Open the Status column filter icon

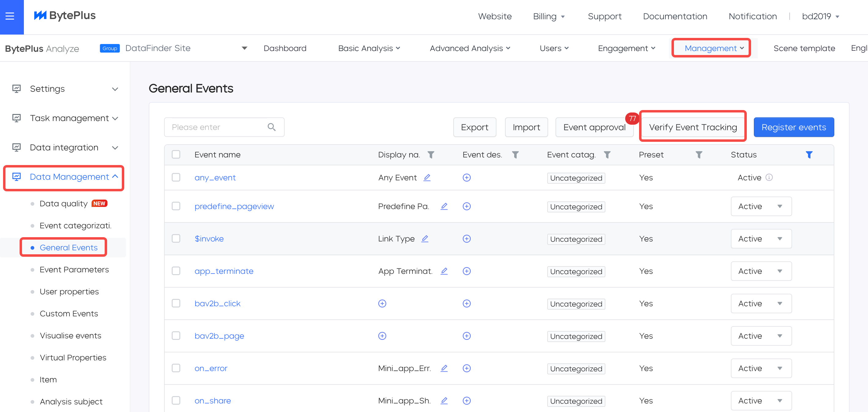point(809,155)
